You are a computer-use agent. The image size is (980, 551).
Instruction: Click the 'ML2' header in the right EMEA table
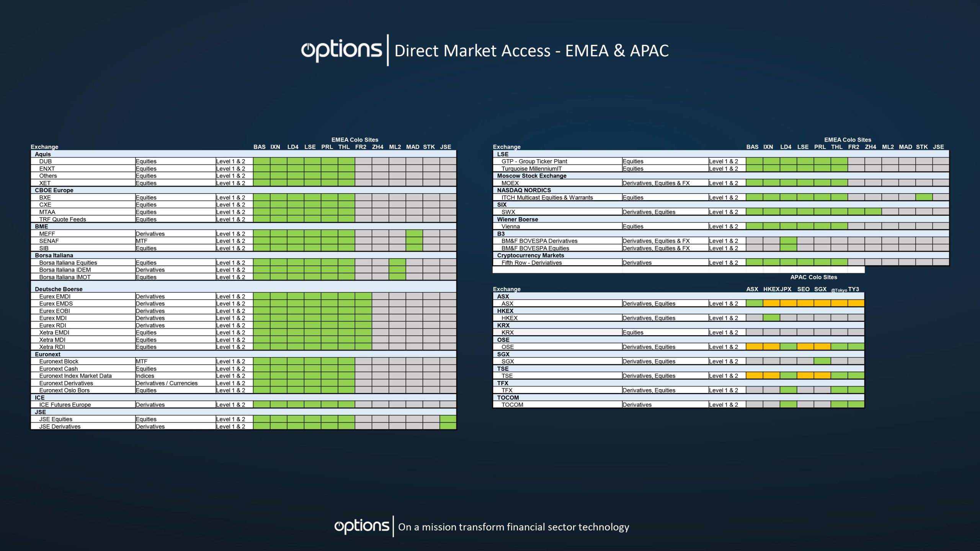coord(888,147)
